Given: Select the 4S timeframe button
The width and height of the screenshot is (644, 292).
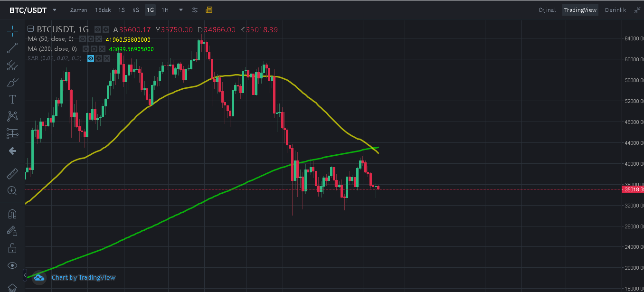Looking at the screenshot, I should coord(136,10).
